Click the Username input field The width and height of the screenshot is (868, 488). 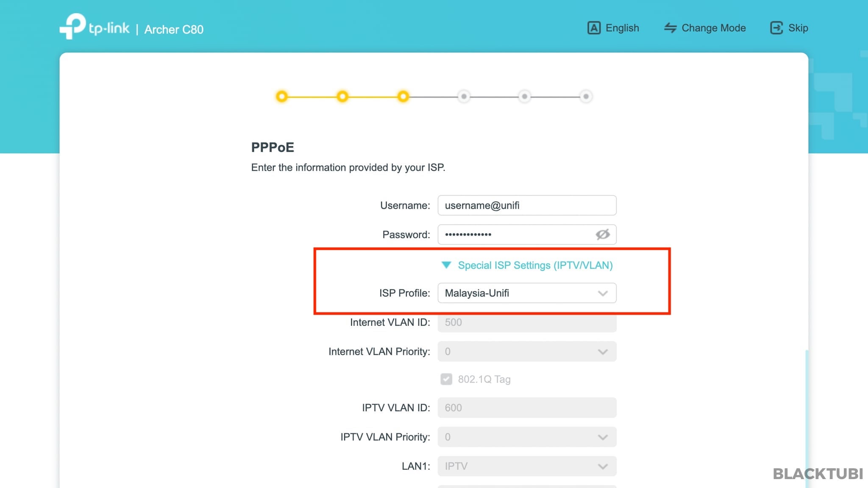pos(527,205)
